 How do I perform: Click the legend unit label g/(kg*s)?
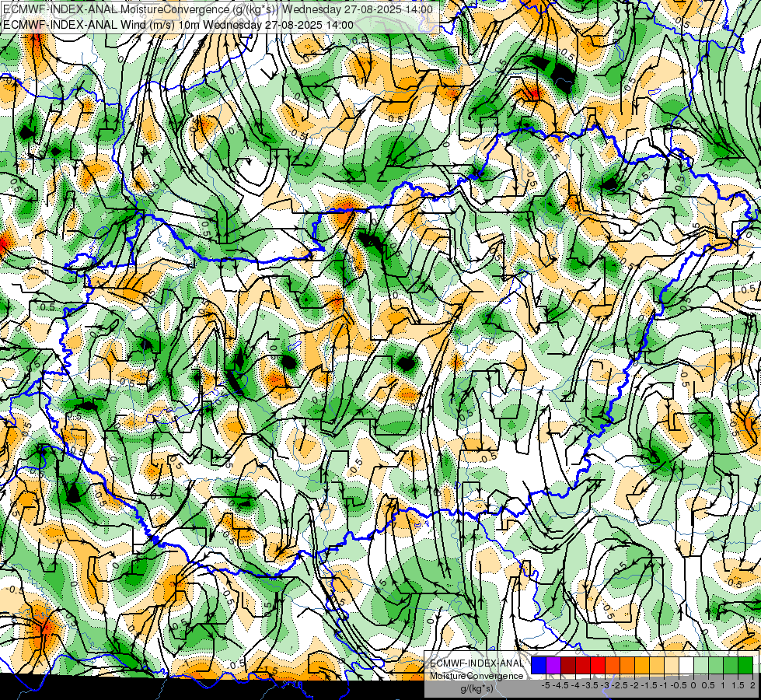(476, 688)
